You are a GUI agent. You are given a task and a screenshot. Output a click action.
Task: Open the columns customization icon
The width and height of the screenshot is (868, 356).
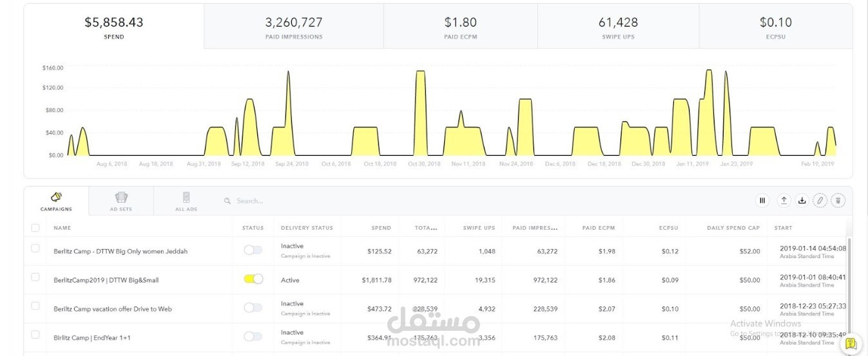[x=762, y=200]
